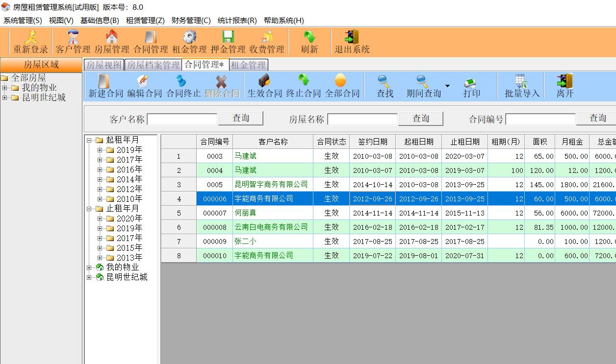Open the 租赁管理(Z) menu
The height and width of the screenshot is (364, 616).
click(145, 20)
